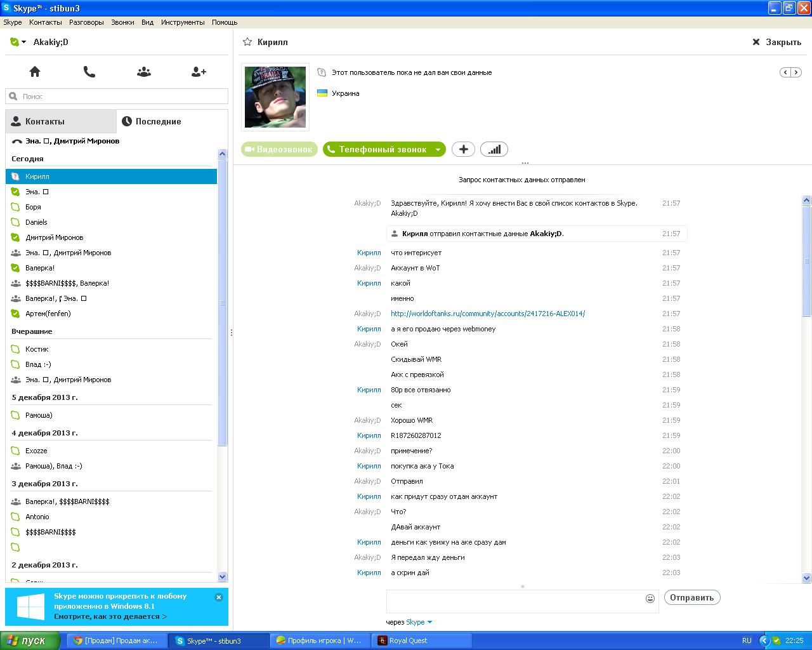Open the worldoftanks.ru account link
The height and width of the screenshot is (650, 812).
coord(488,314)
